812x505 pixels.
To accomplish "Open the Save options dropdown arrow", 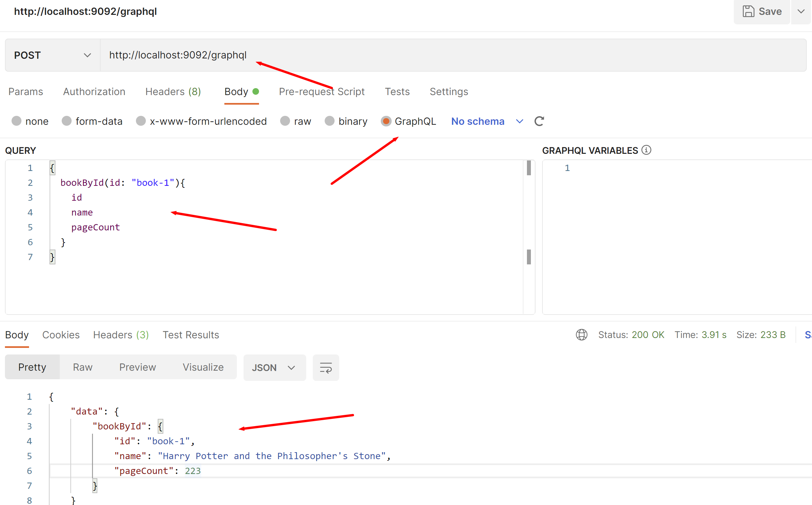I will (801, 11).
